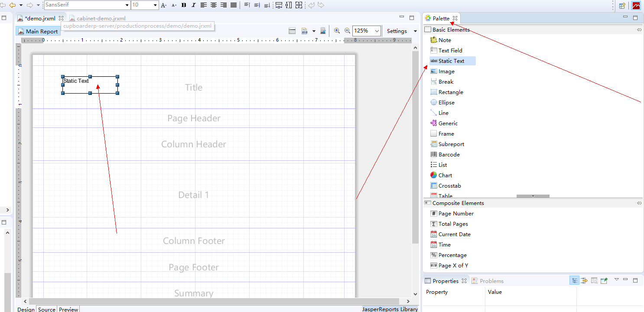Select the Barcode palette element
This screenshot has height=312, width=644.
coord(445,155)
